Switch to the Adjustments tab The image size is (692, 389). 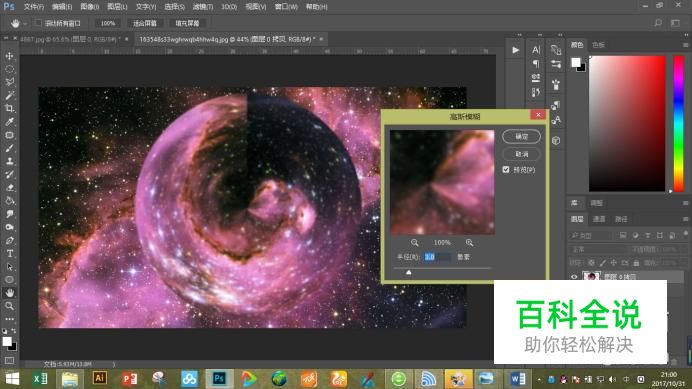point(596,203)
